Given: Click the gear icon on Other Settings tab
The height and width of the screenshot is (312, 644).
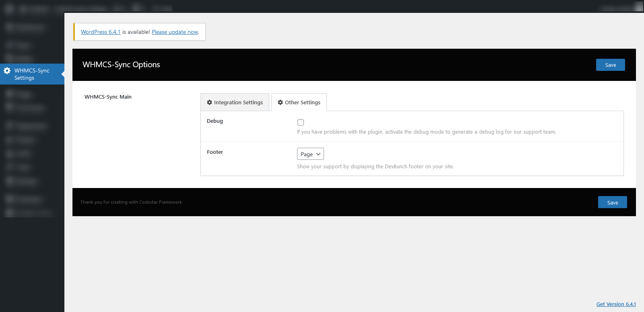Looking at the screenshot, I should point(280,103).
